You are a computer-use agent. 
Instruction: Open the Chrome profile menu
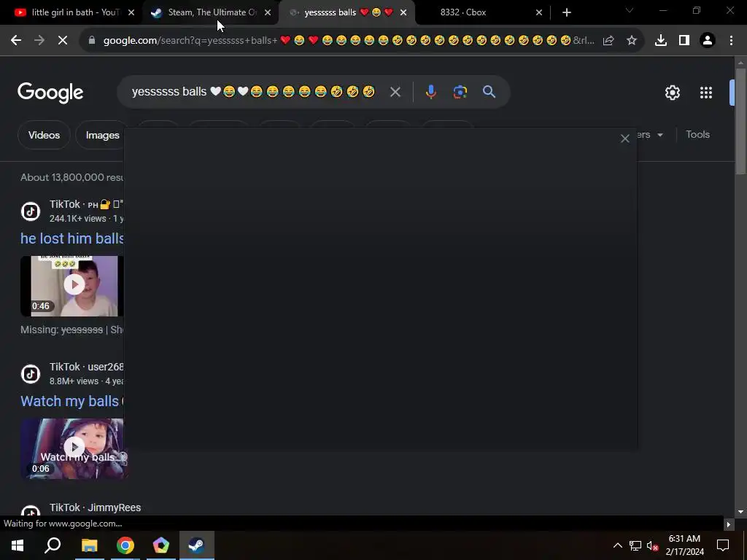click(708, 41)
